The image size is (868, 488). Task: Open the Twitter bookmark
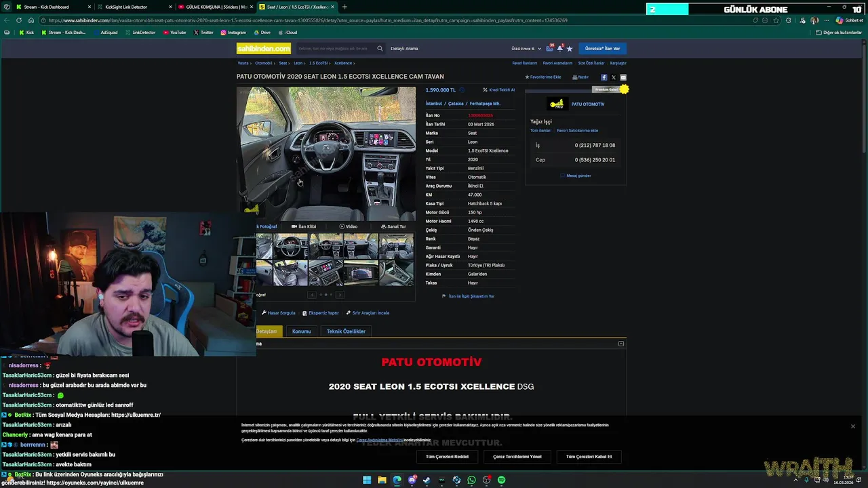point(203,33)
